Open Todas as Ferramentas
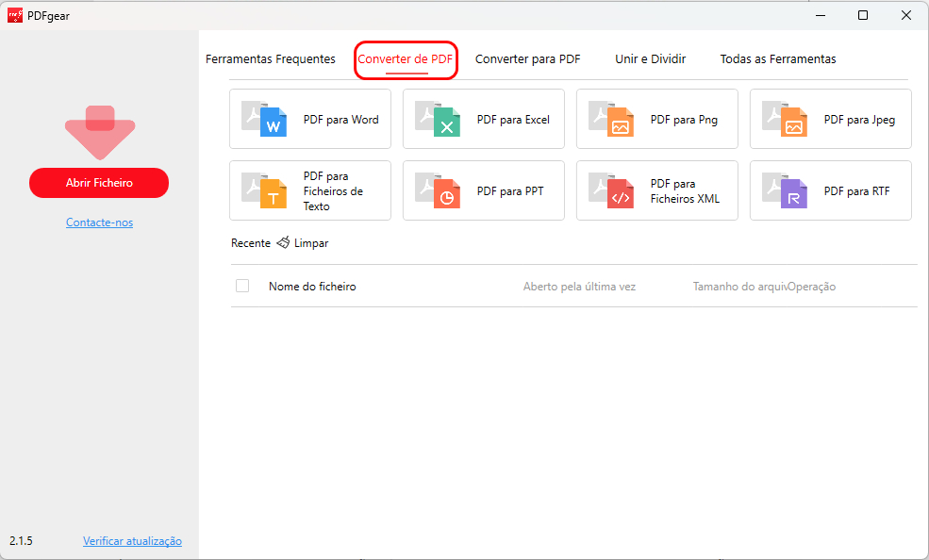This screenshot has width=929, height=560. (777, 58)
